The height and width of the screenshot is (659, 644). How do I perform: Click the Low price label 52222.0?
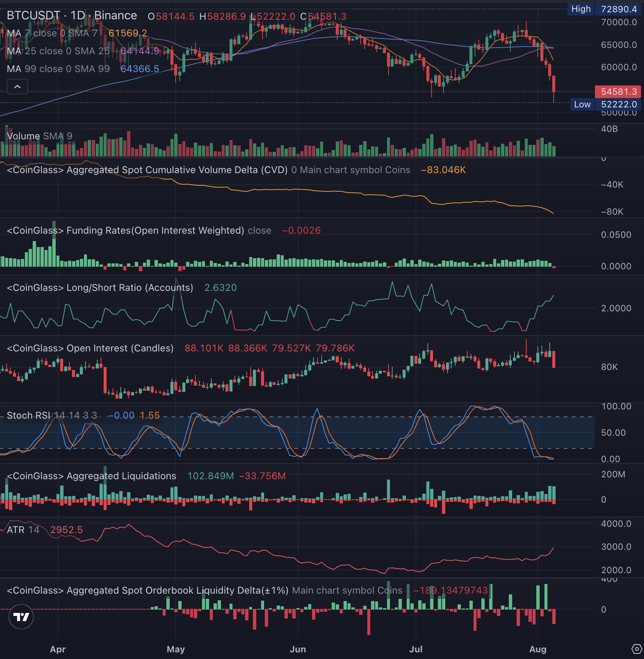tap(618, 104)
